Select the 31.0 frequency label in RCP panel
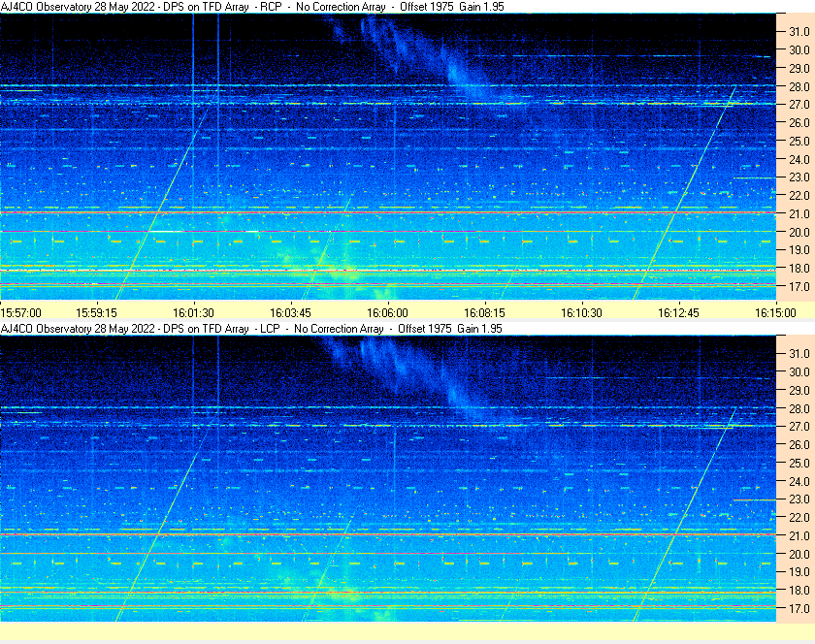The width and height of the screenshot is (815, 644). [x=799, y=32]
